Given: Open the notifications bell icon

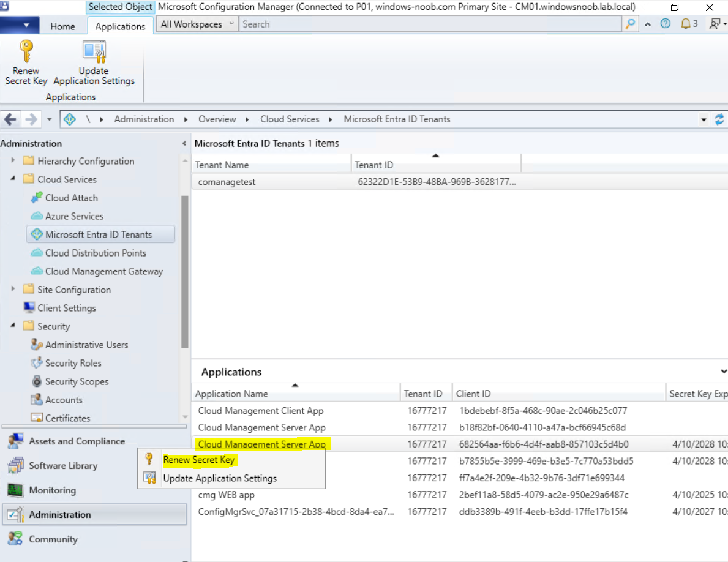Looking at the screenshot, I should pyautogui.click(x=685, y=24).
